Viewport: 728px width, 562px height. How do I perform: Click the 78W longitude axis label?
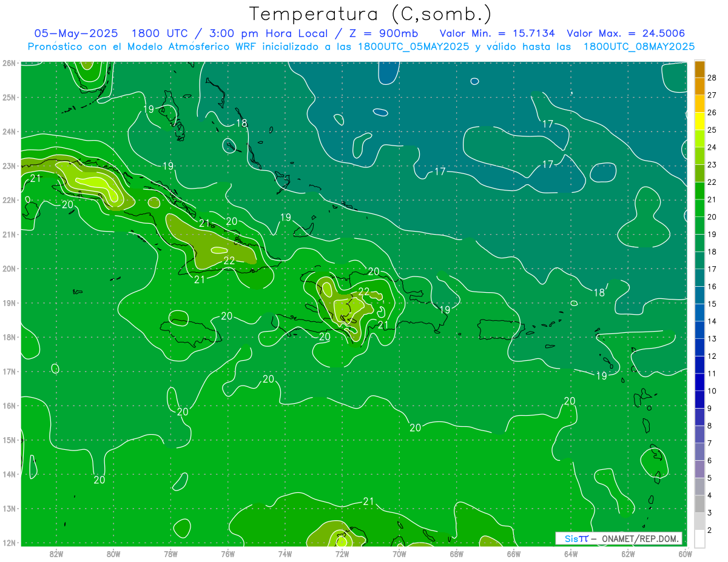pyautogui.click(x=170, y=554)
